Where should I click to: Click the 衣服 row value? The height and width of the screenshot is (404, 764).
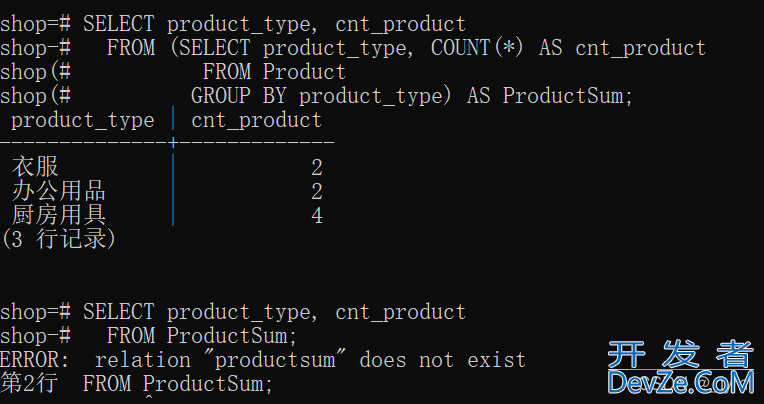coord(35,167)
